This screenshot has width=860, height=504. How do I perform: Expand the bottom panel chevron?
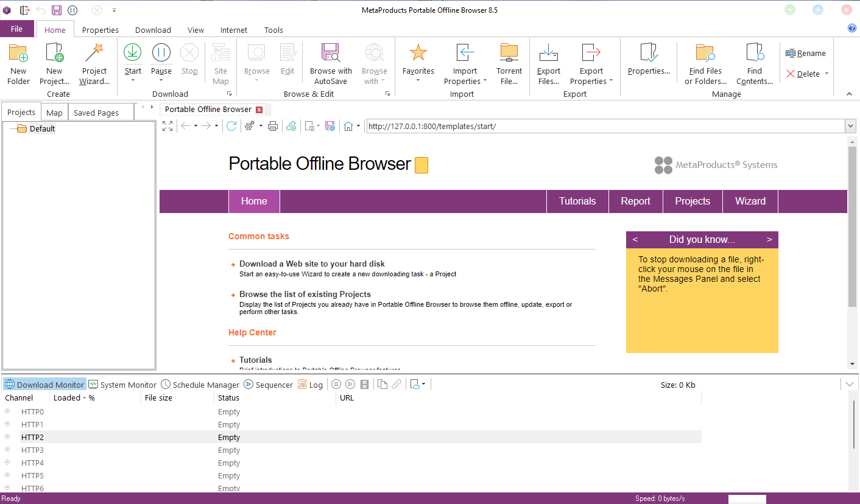[850, 384]
